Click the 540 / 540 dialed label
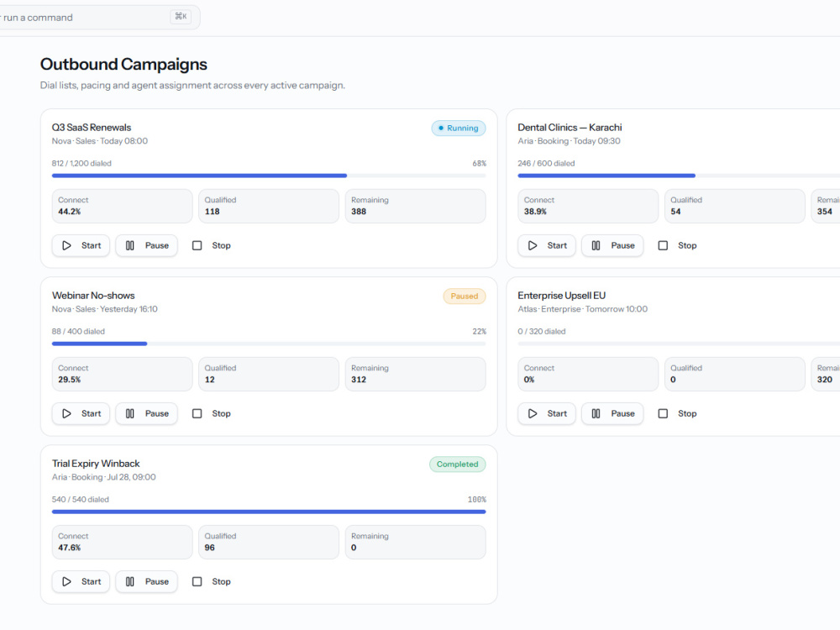This screenshot has width=840, height=630. [81, 500]
